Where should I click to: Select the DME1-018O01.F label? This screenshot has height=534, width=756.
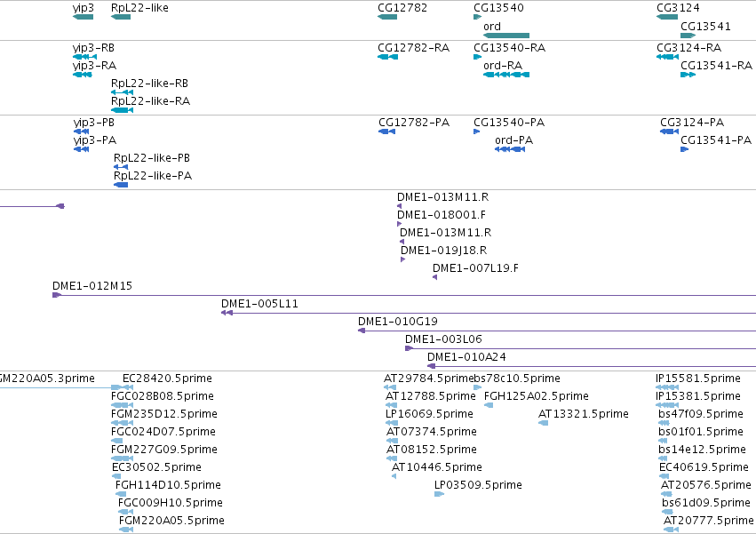(442, 215)
